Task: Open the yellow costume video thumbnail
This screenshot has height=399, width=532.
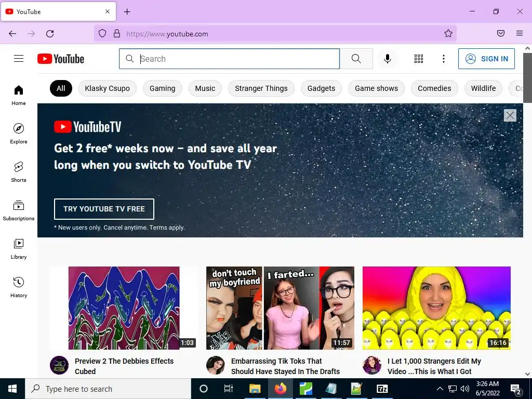Action: coord(436,308)
